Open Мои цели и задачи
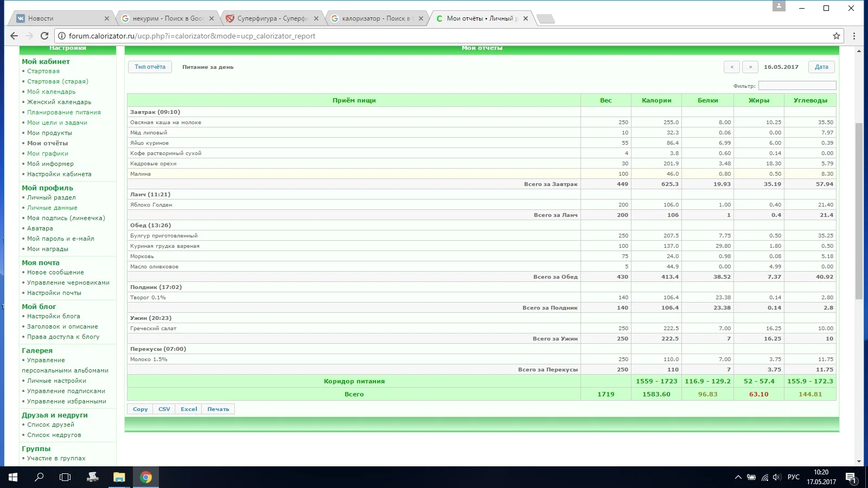 [57, 123]
